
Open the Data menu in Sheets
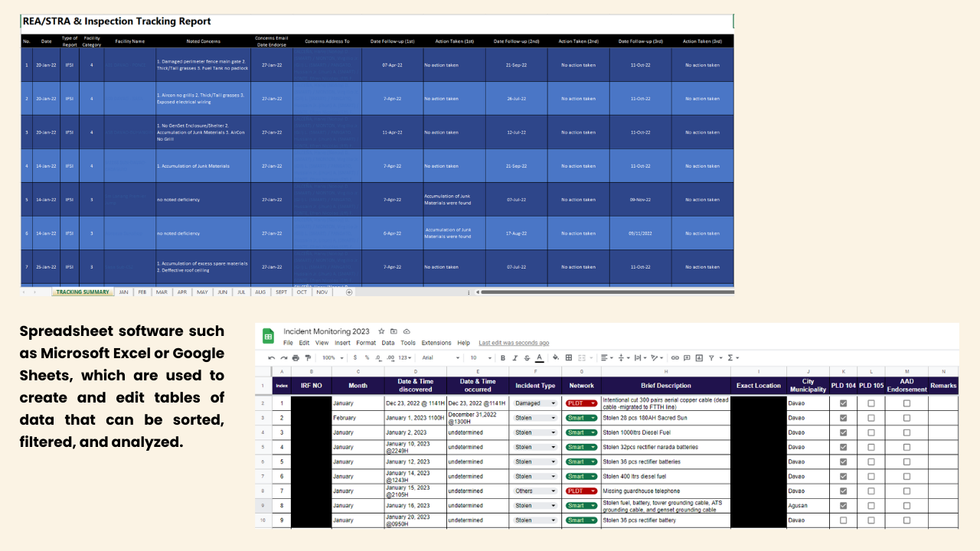(x=388, y=343)
